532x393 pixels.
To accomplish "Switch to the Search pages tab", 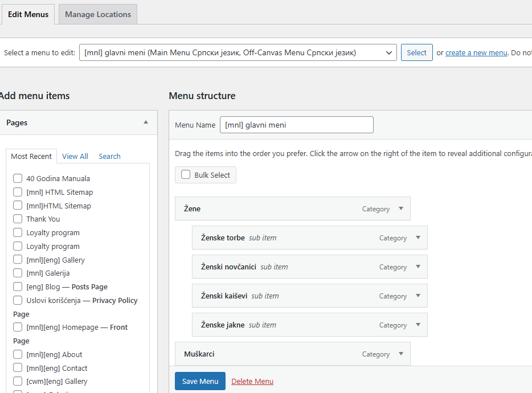I will (x=109, y=156).
